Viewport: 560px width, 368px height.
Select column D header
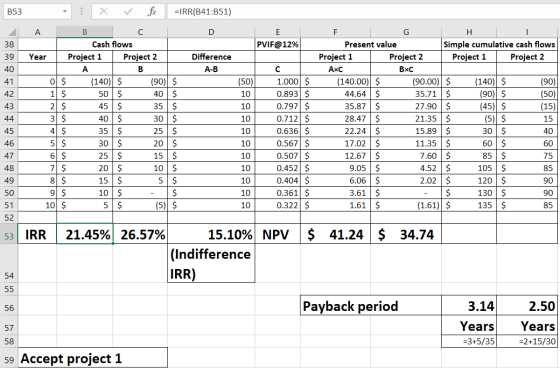211,32
